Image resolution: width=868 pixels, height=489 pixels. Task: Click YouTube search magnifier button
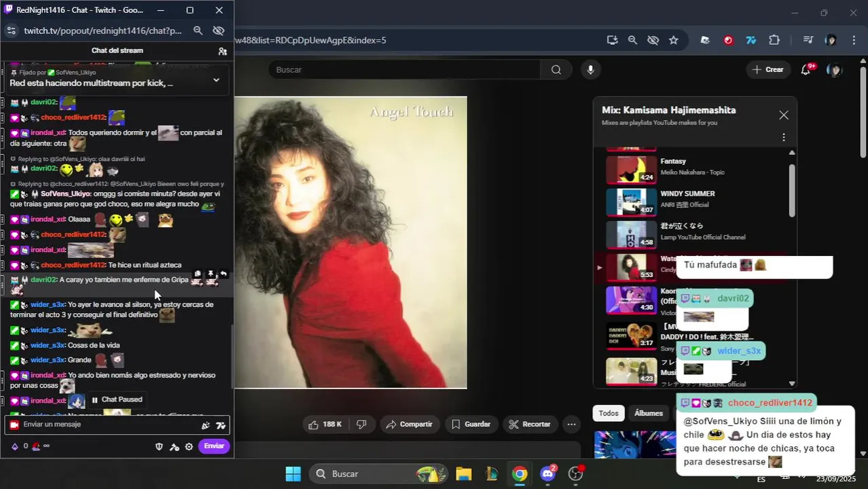556,69
